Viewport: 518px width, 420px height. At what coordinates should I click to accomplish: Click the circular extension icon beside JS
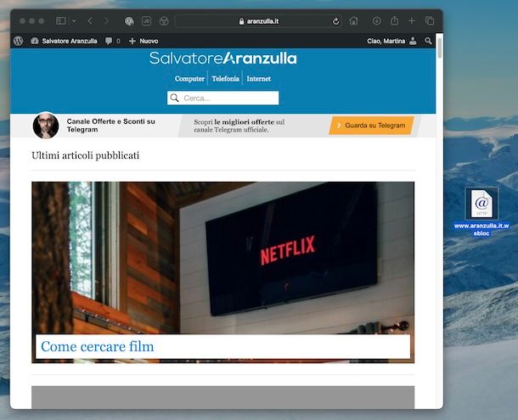click(x=164, y=21)
